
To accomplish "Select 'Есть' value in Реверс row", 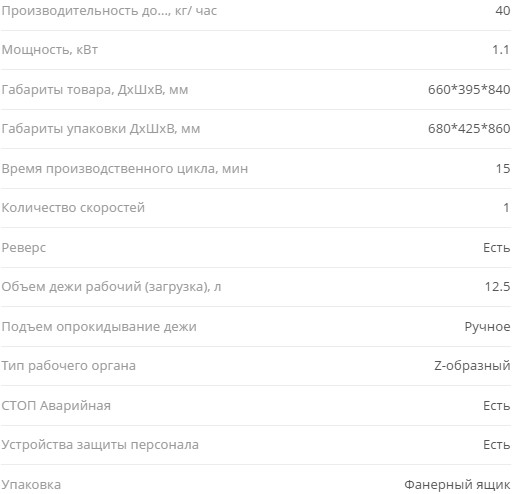I will (497, 247).
